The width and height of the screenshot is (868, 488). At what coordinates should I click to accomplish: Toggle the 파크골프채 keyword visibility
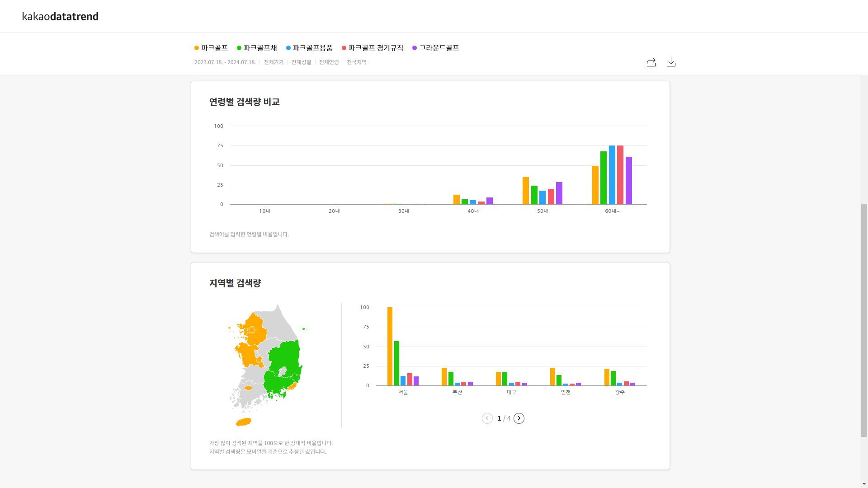[x=259, y=48]
